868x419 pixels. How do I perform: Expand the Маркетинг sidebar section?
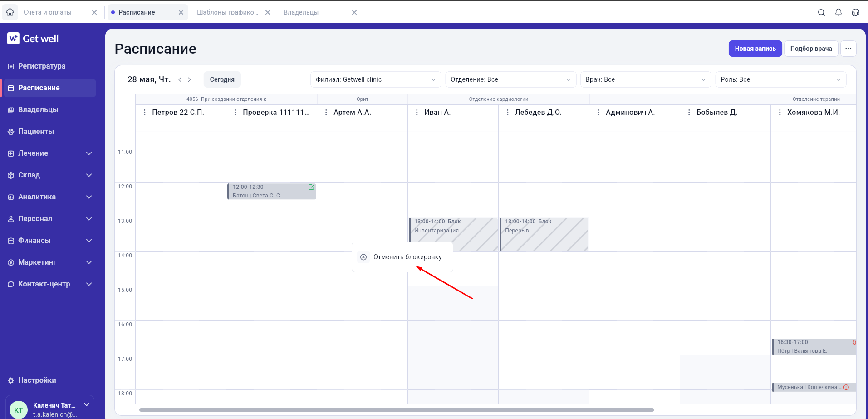point(89,262)
